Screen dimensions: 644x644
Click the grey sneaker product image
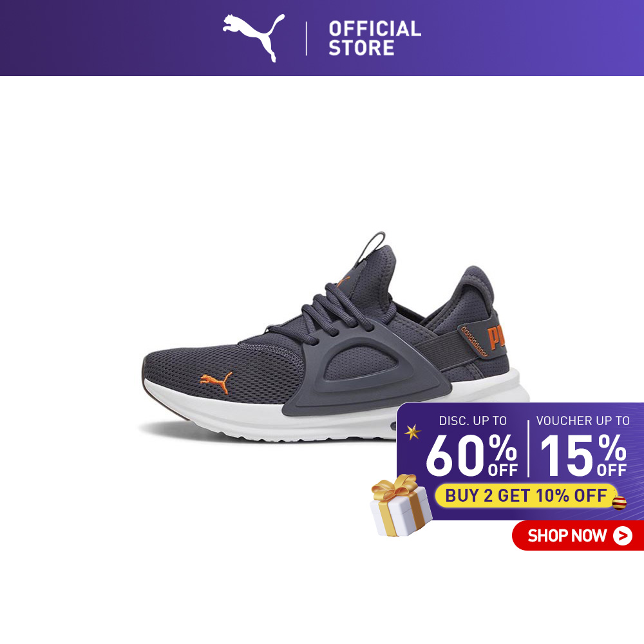(335, 337)
